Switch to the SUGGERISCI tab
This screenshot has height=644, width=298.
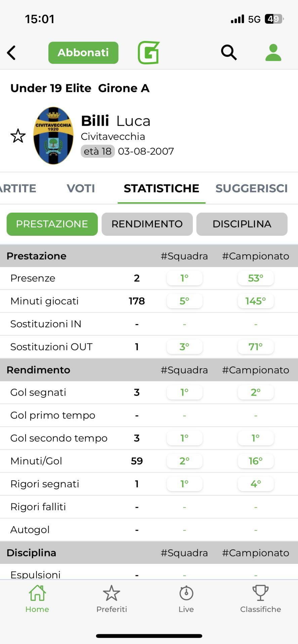pos(251,189)
